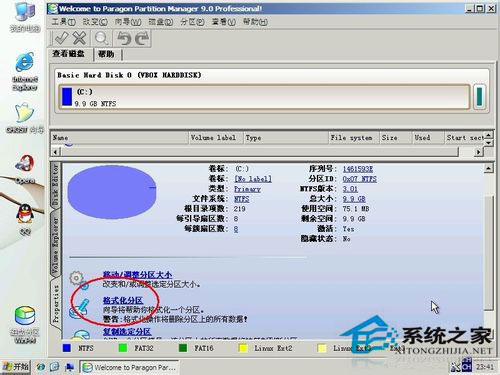Click the FAT16 dark green legend swatch

(183, 348)
